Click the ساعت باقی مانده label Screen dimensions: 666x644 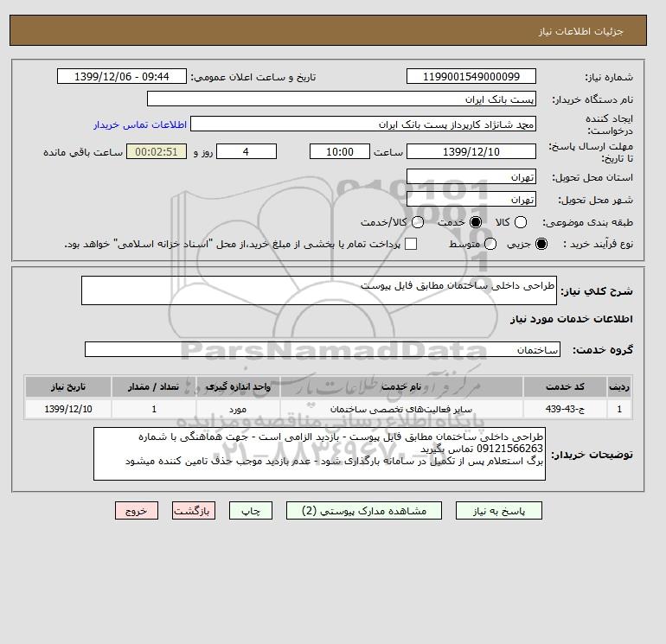(x=83, y=152)
